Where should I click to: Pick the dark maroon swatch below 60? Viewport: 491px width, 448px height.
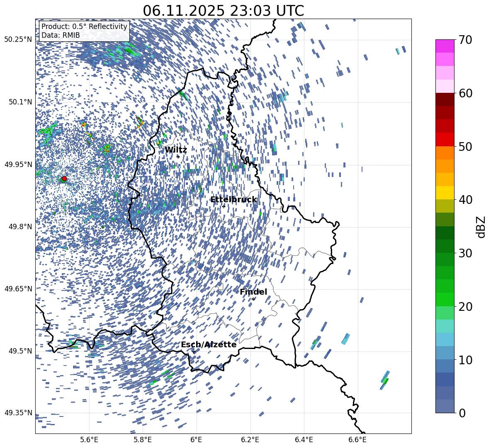click(x=445, y=99)
